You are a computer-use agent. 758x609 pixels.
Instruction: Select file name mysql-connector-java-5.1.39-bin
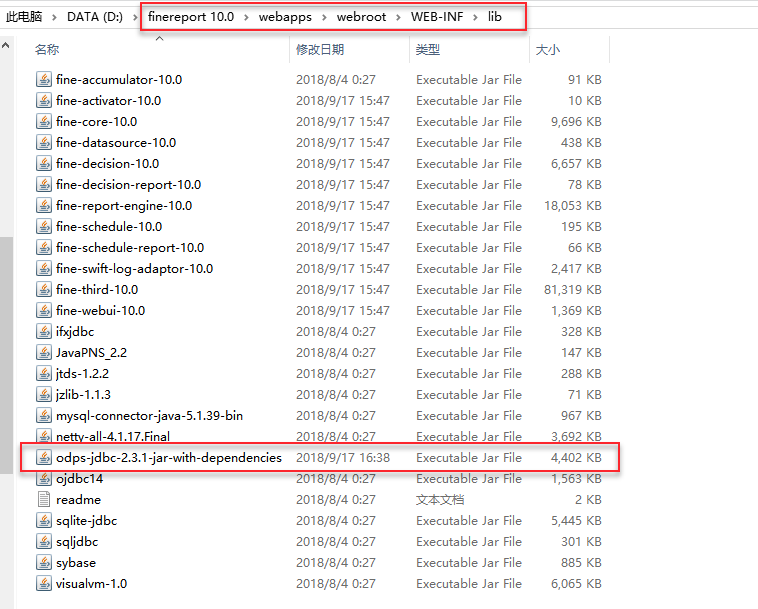coord(149,416)
